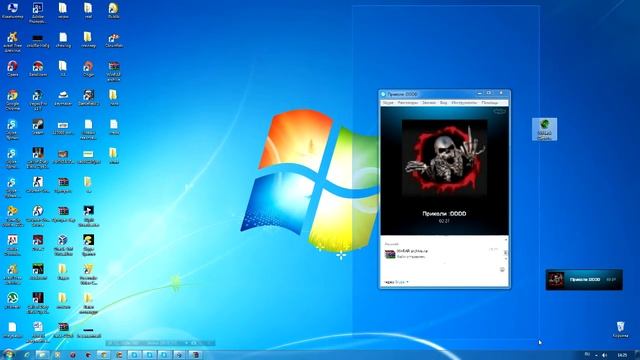This screenshot has height=360, width=640.
Task: Launch uTorrent from the desktop
Action: pyautogui.click(x=12, y=300)
